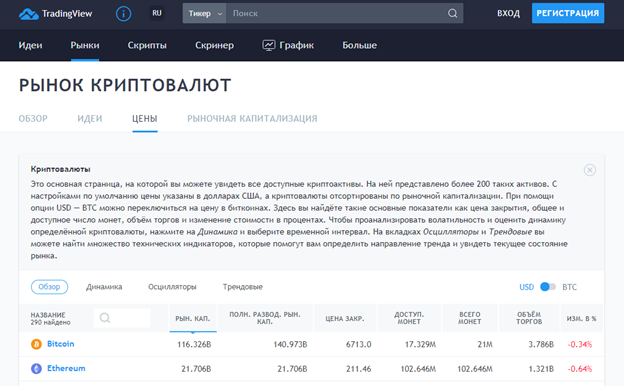Click the Bitcoin coin icon
Image resolution: width=624 pixels, height=386 pixels.
click(x=36, y=344)
